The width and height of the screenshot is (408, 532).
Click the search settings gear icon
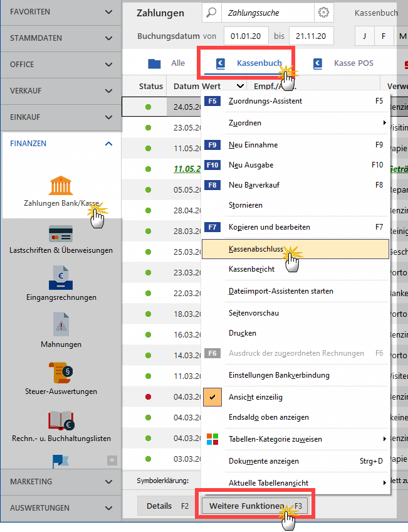(x=323, y=13)
